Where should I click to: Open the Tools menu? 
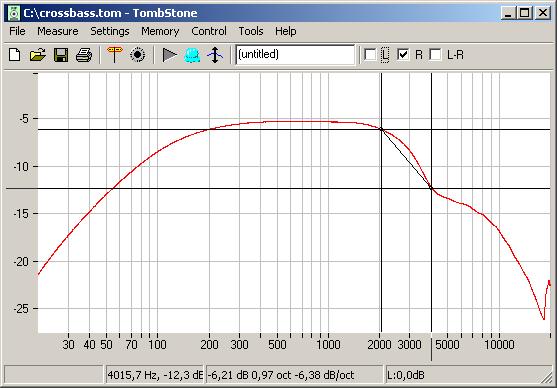[x=251, y=31]
